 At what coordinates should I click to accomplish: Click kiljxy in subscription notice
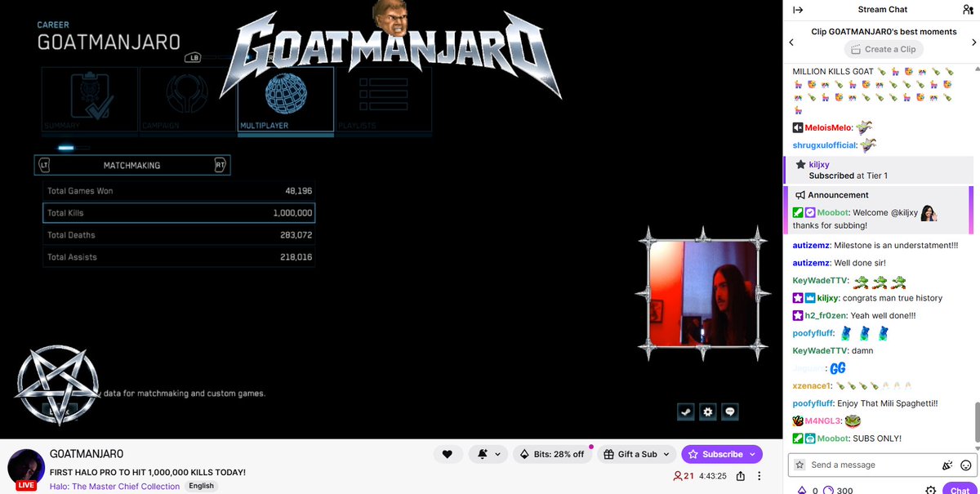[x=819, y=164]
